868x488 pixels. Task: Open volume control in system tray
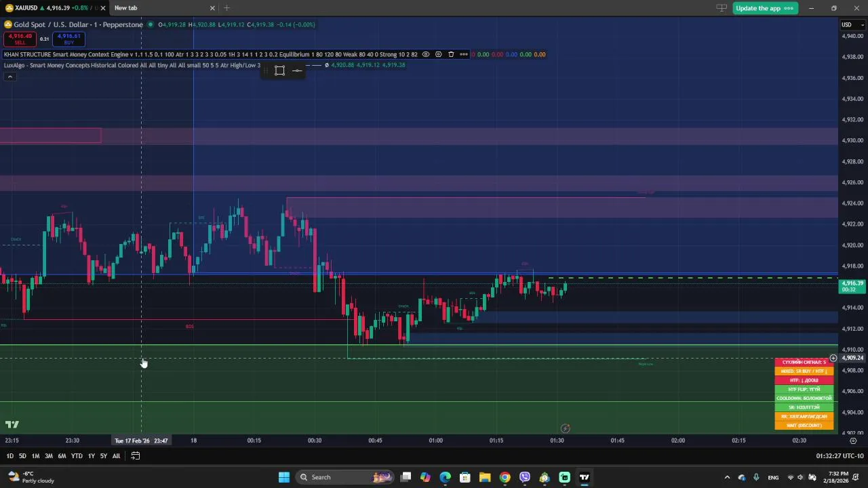coord(802,477)
